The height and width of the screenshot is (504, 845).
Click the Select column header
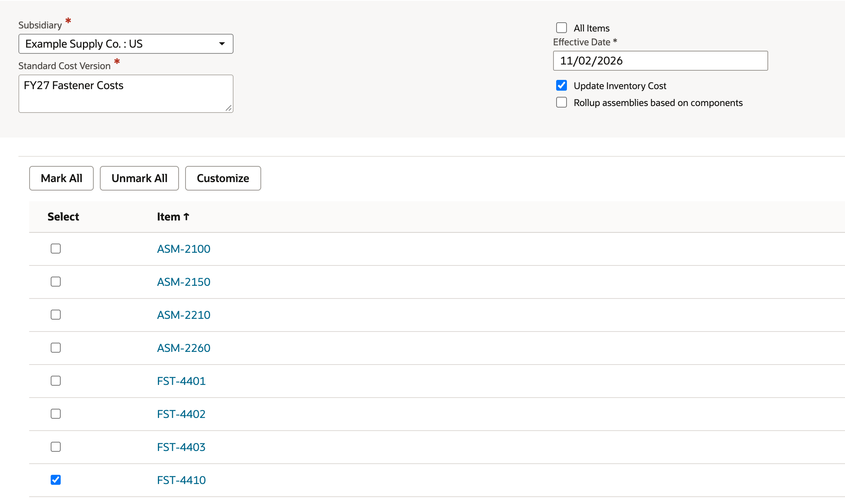click(63, 217)
